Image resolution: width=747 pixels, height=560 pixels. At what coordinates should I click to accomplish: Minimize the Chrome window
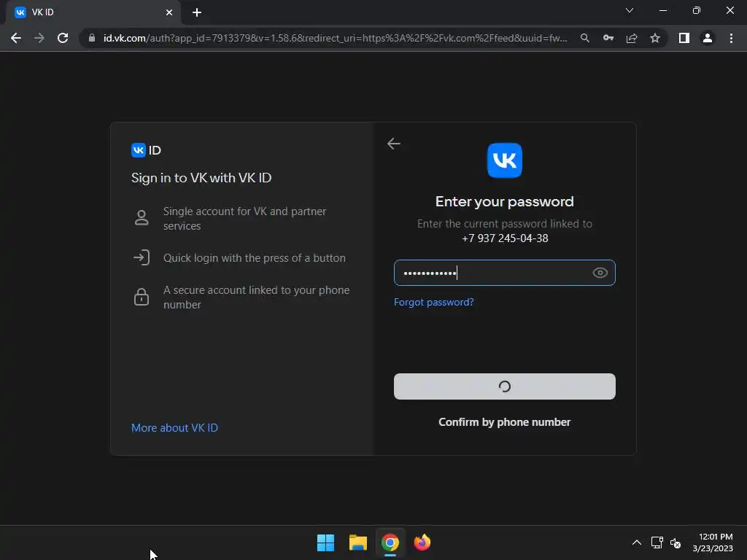coord(662,10)
